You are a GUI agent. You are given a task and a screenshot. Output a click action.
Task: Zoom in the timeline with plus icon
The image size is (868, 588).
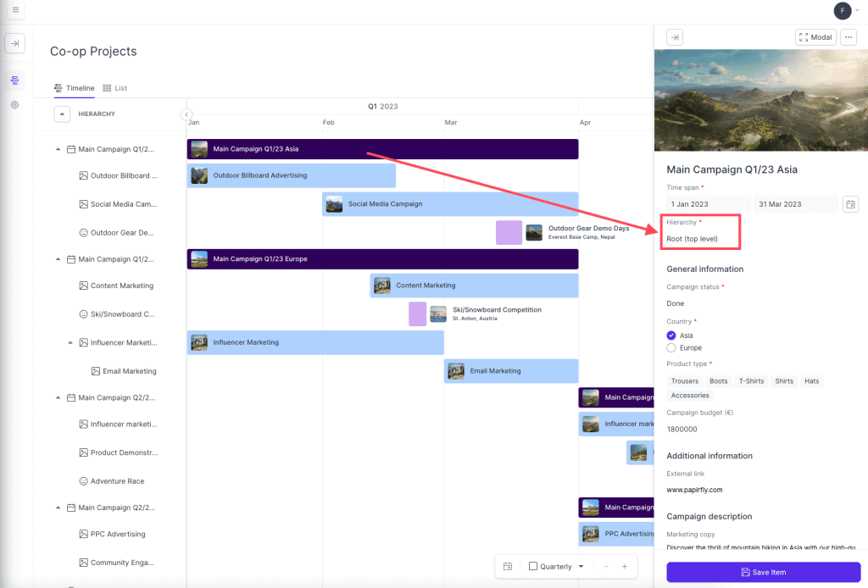(x=625, y=567)
